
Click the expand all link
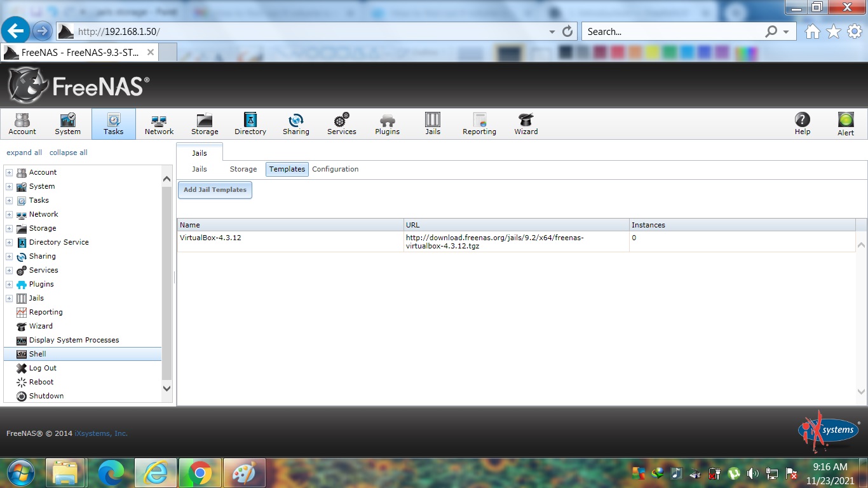tap(24, 152)
